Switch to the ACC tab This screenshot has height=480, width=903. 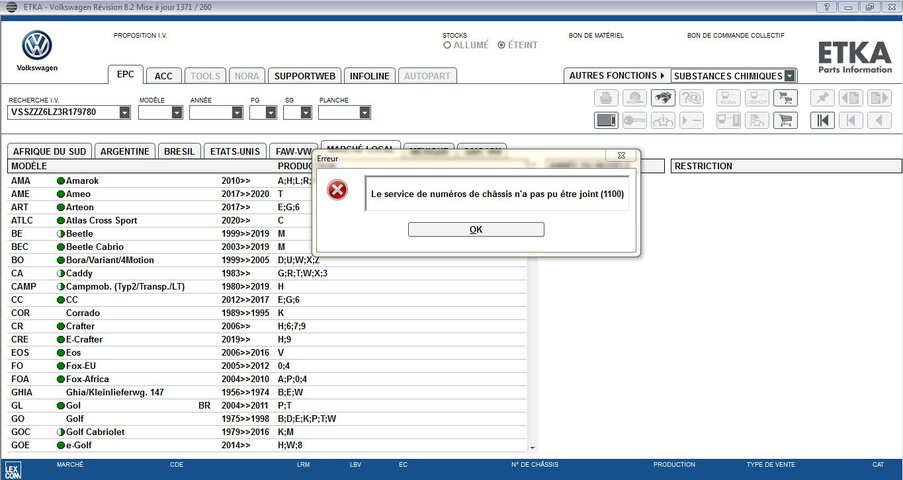(x=164, y=76)
